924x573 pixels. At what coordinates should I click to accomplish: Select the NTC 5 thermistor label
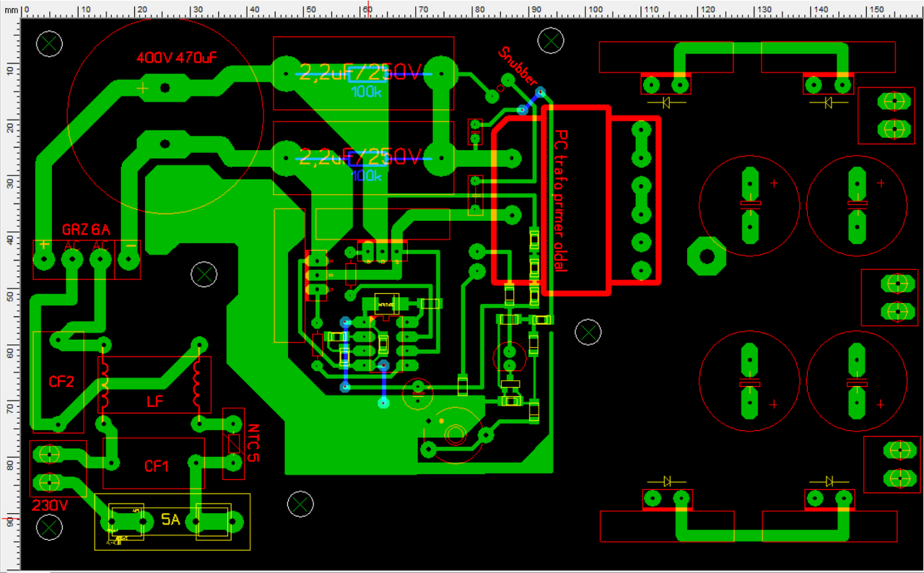[252, 444]
